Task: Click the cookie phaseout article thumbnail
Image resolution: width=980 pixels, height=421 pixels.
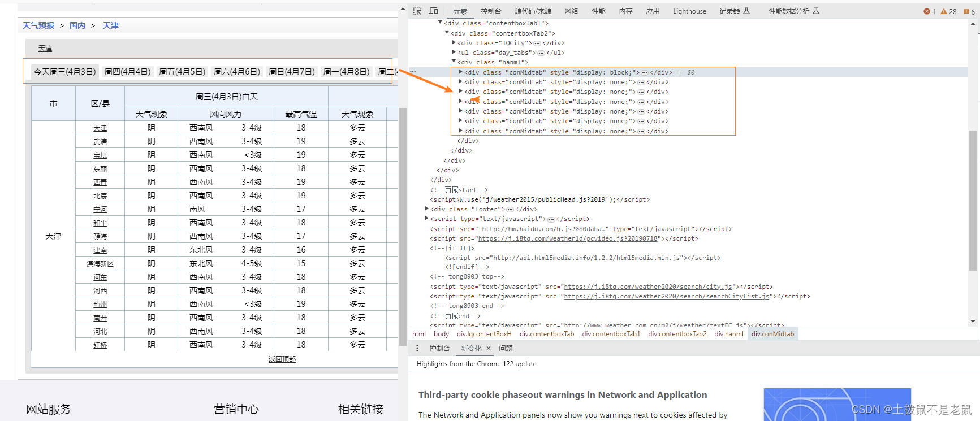Action: coord(837,405)
